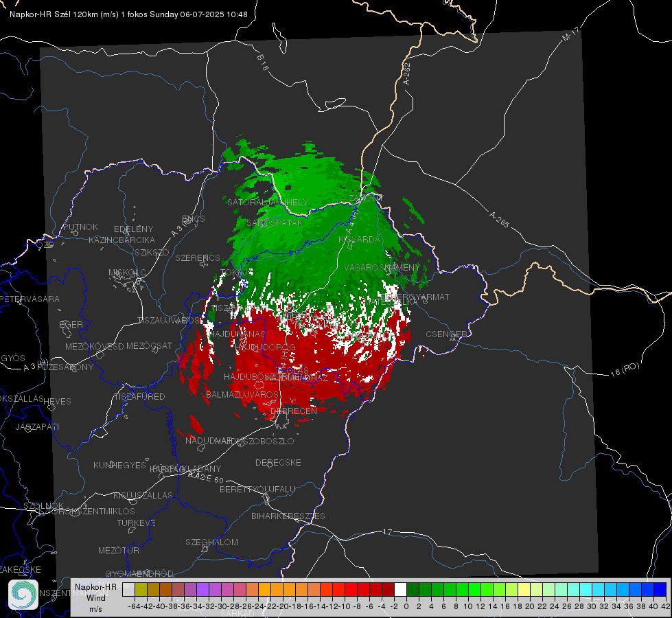Click the MEZŐKÖVESD label
Screen dimensions: 672x618
(94, 346)
